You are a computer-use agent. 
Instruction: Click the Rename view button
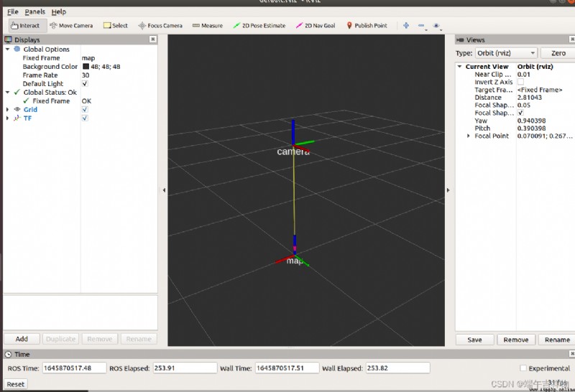pos(556,340)
